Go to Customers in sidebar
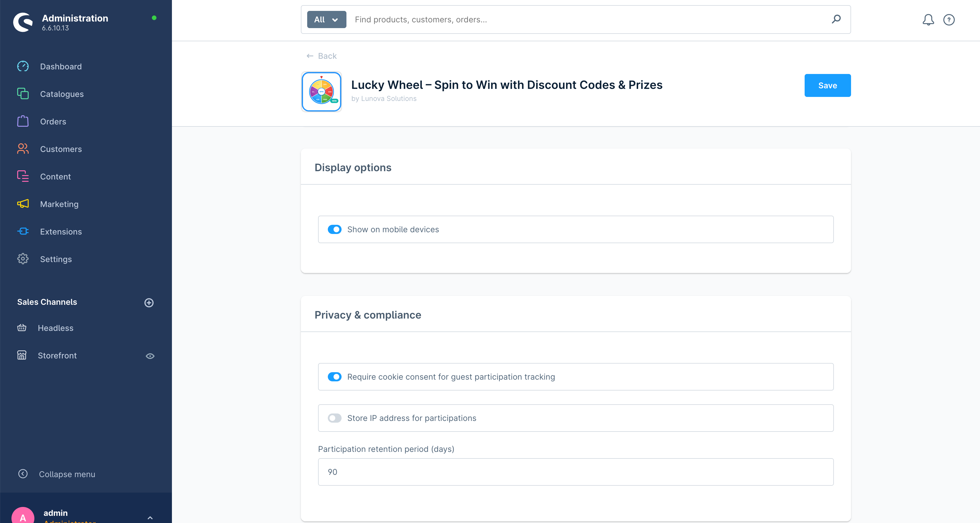The height and width of the screenshot is (523, 980). (61, 149)
